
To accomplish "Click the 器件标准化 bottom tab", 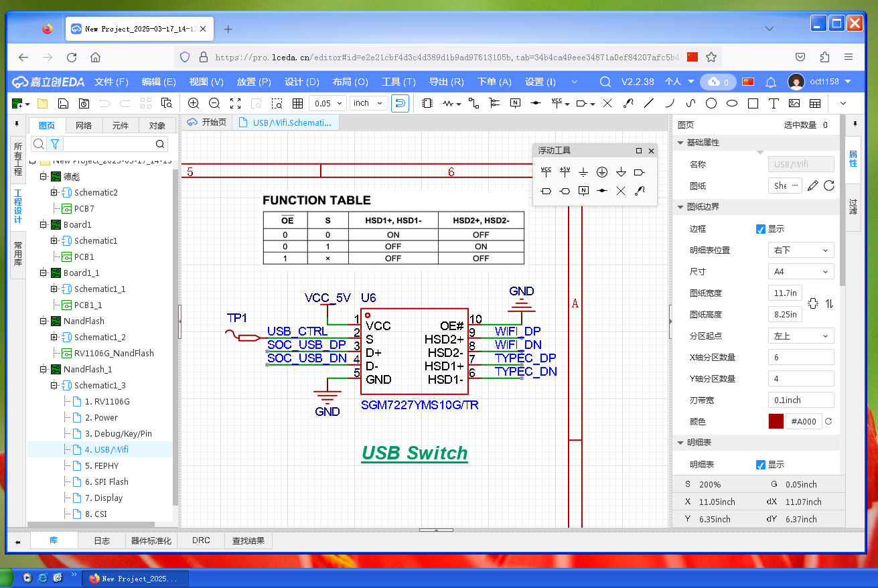I will point(151,540).
